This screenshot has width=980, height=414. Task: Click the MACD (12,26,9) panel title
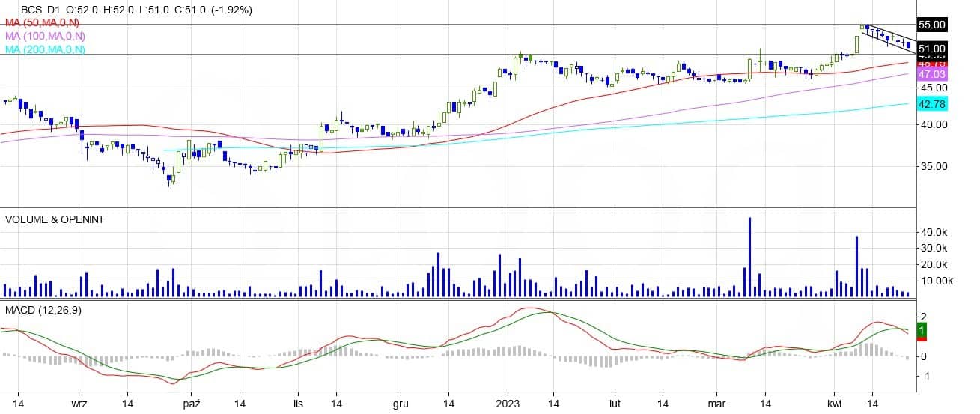tap(43, 309)
